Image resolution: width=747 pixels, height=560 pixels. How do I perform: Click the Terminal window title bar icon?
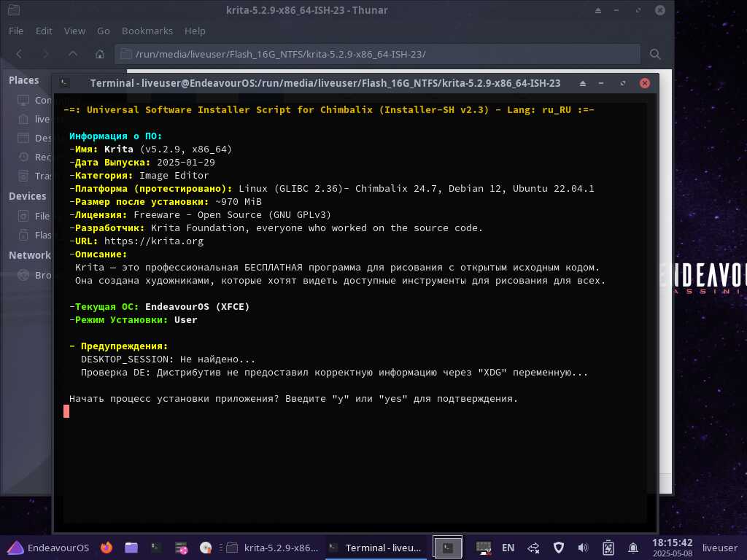pos(64,83)
